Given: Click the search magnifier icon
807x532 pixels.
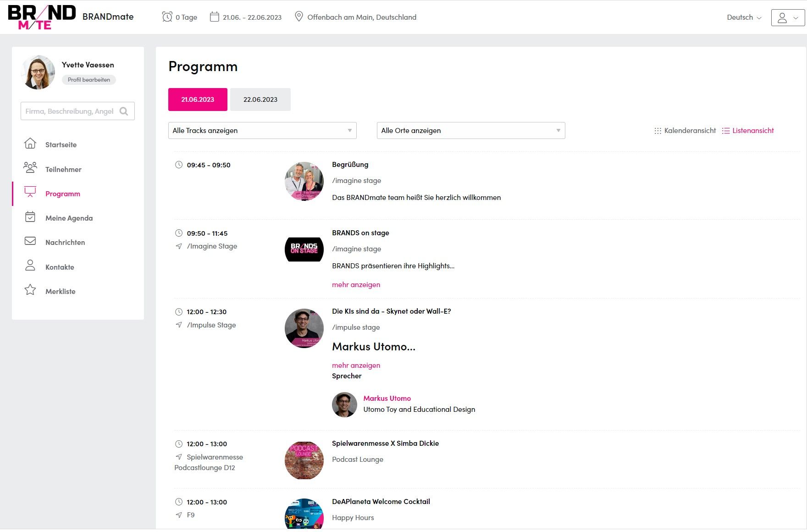Looking at the screenshot, I should tap(124, 111).
